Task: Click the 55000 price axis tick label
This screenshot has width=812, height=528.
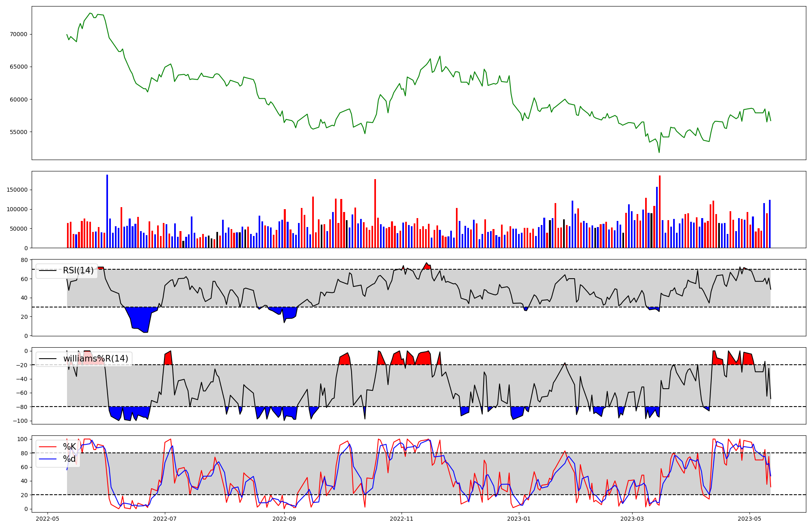Action: 18,132
